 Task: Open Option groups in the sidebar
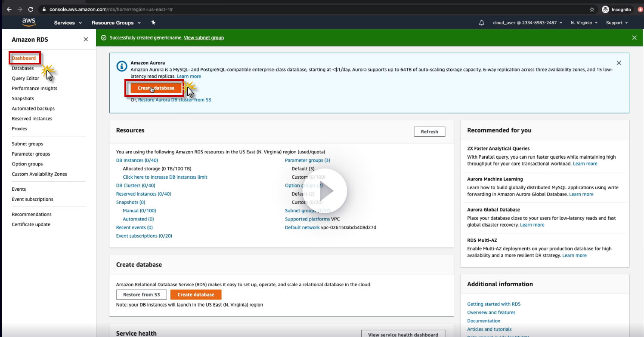(27, 164)
